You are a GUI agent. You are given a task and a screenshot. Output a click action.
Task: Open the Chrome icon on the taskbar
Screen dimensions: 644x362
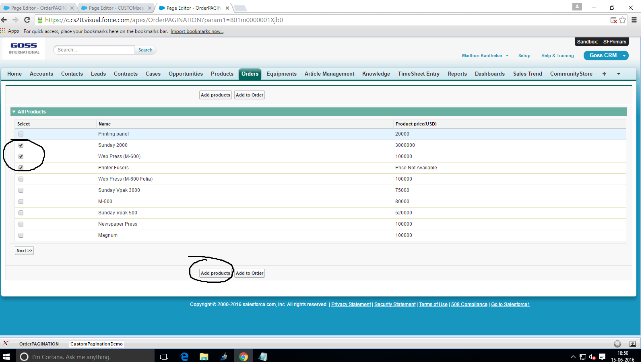point(244,357)
